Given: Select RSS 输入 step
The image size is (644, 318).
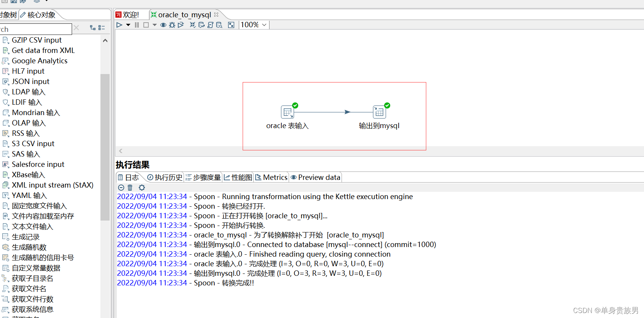Looking at the screenshot, I should [26, 133].
